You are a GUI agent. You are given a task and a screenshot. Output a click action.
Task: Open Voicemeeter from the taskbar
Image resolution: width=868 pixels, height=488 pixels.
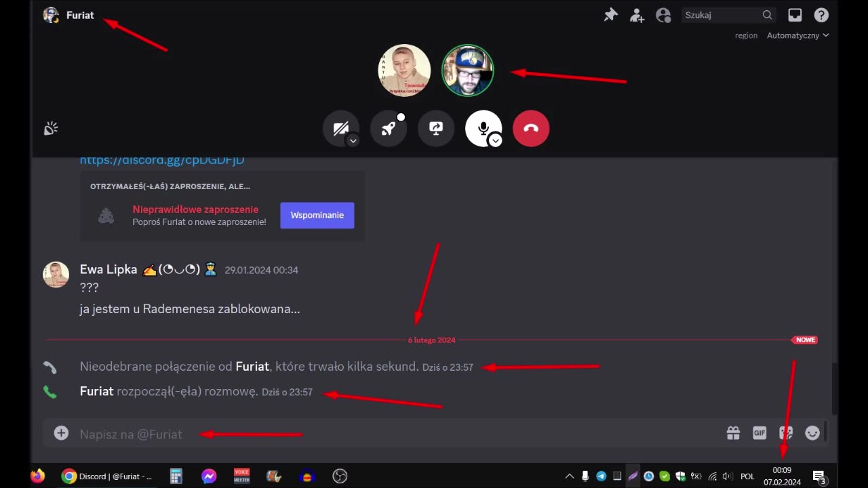coord(241,476)
